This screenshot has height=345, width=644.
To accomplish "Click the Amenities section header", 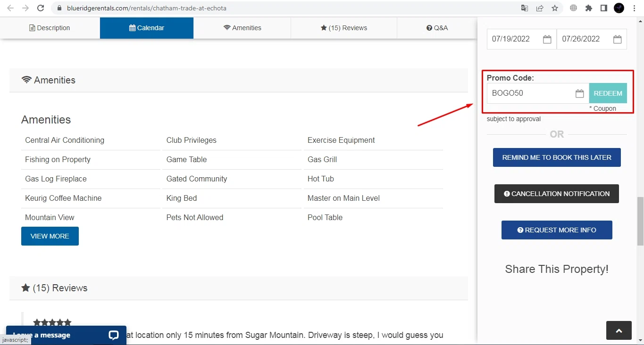I will (239, 80).
